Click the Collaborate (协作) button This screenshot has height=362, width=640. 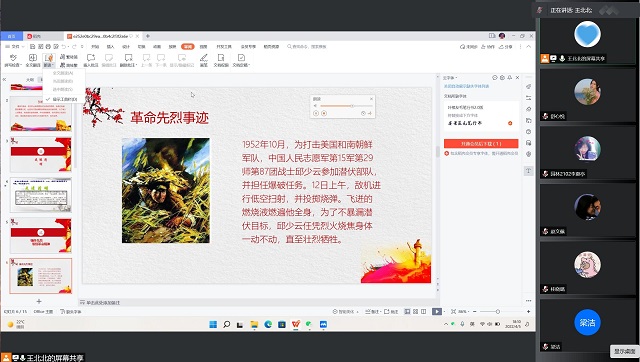coord(489,47)
